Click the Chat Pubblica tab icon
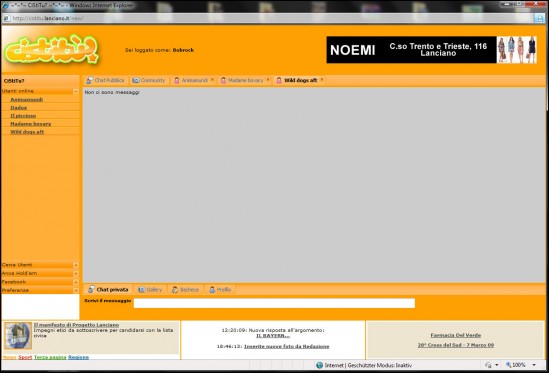The height and width of the screenshot is (373, 549). [x=90, y=81]
